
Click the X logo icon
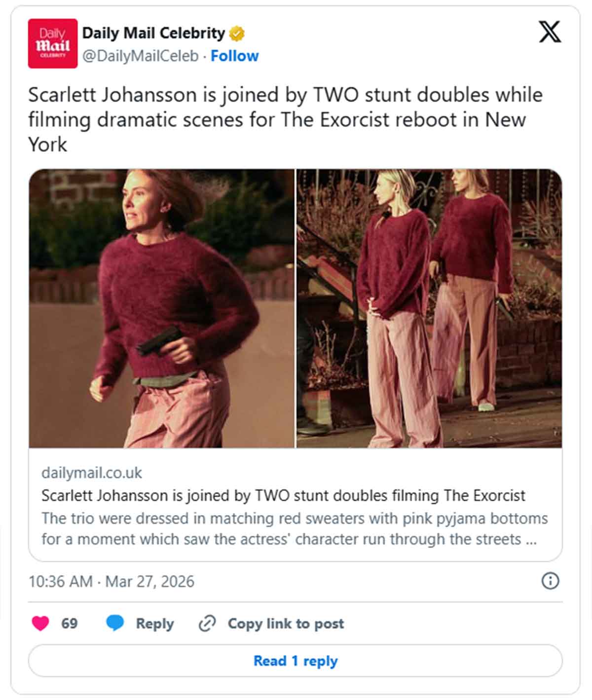[x=549, y=32]
